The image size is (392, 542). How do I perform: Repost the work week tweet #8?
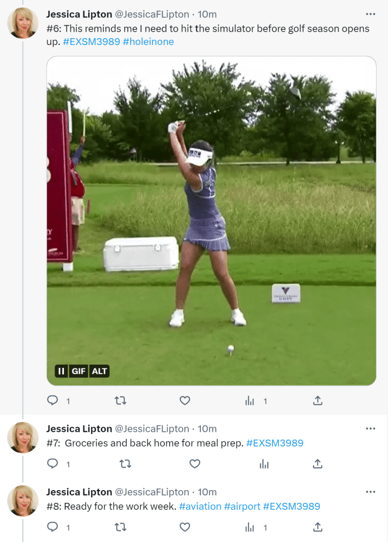tap(121, 527)
